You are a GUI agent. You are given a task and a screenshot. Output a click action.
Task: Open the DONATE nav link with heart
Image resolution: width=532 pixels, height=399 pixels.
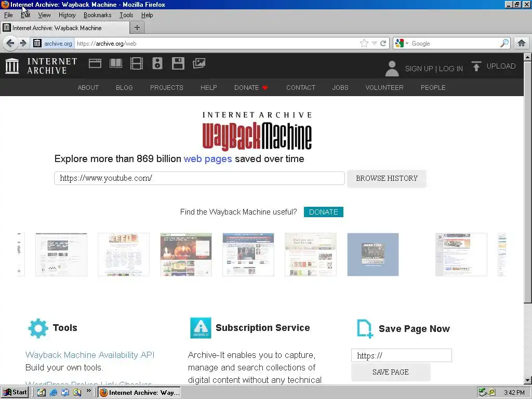point(251,87)
